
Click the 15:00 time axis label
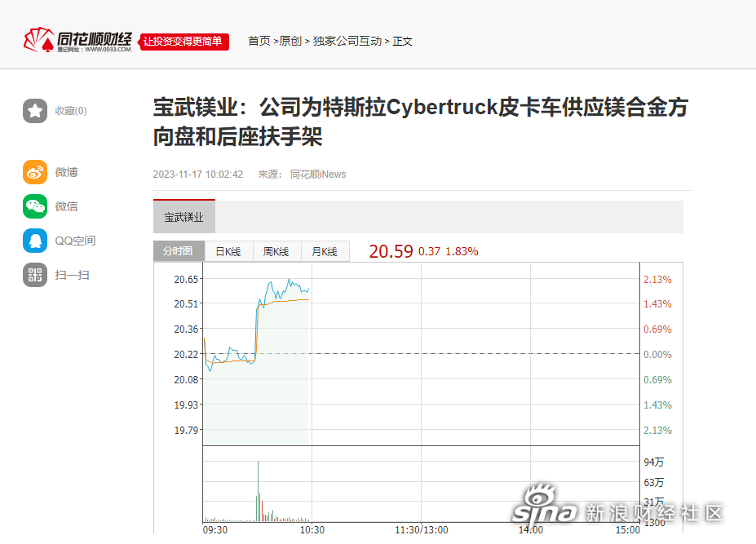tap(628, 530)
